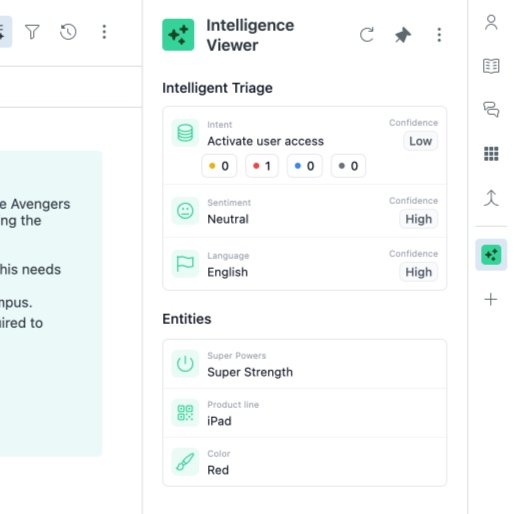Click the Sentiment neutral face icon
The image size is (514, 514).
pos(185,211)
